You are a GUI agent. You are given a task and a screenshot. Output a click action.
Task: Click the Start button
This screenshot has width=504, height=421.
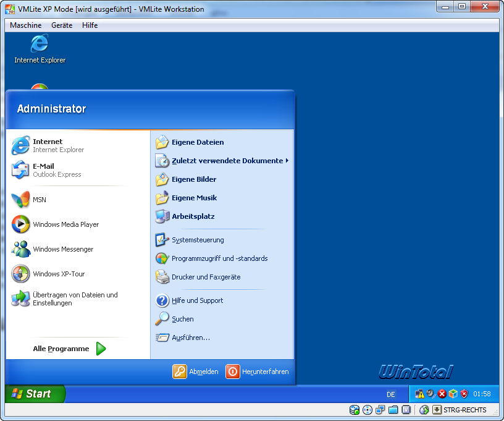(x=35, y=394)
